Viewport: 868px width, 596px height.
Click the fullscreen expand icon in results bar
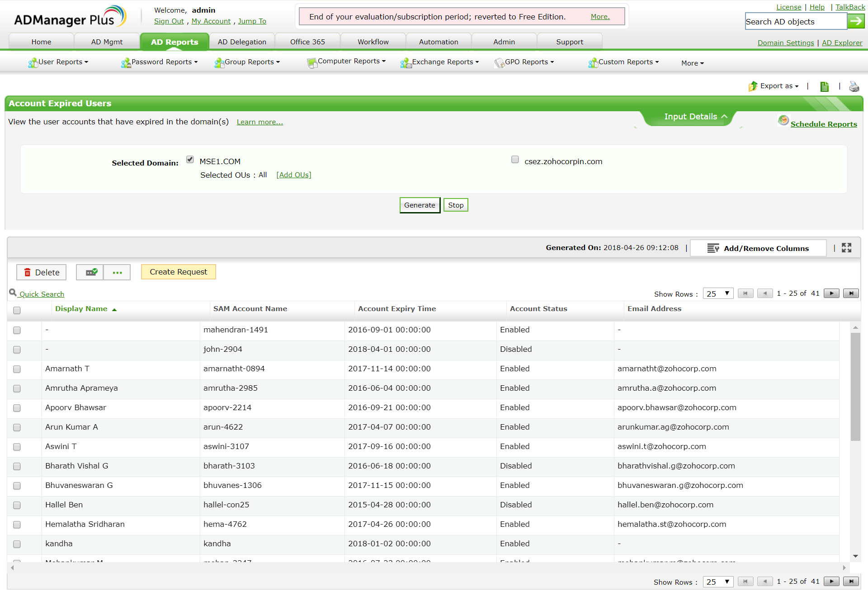tap(846, 248)
